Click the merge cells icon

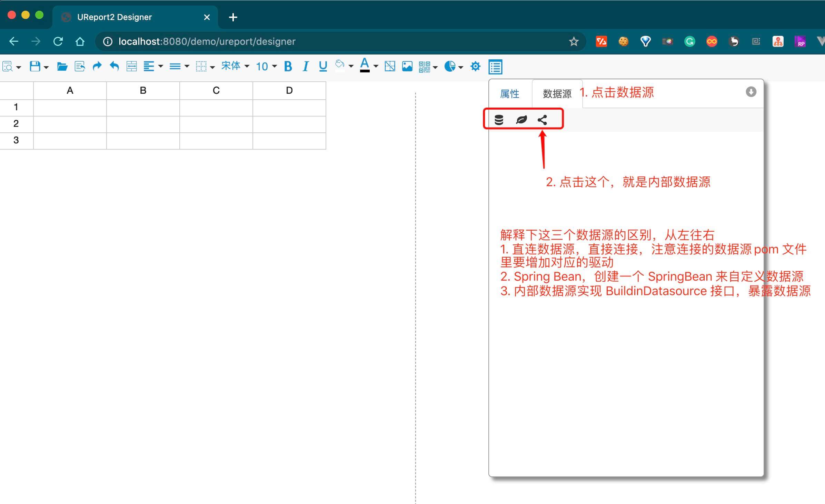(x=131, y=66)
